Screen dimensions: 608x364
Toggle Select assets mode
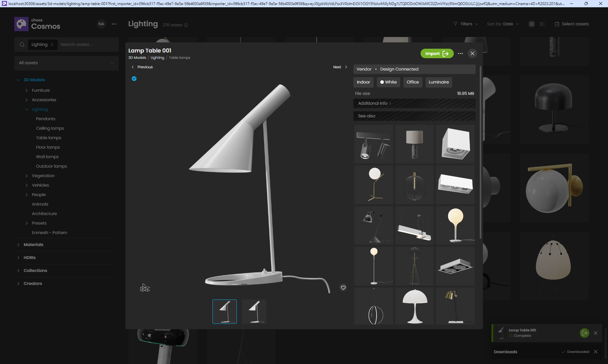(572, 24)
